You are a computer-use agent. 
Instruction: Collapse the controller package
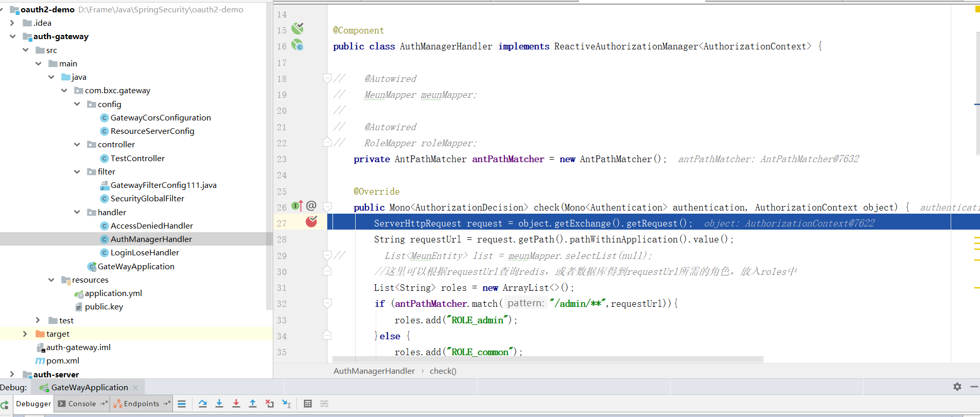[77, 145]
